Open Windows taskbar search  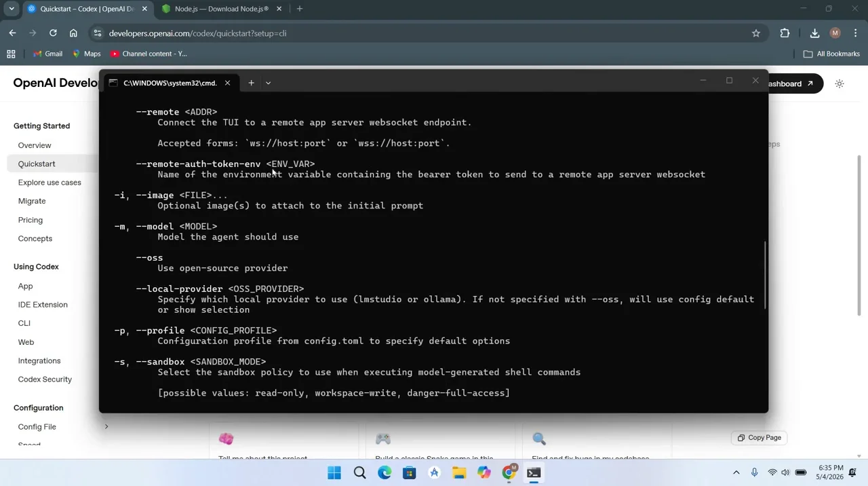pyautogui.click(x=359, y=472)
